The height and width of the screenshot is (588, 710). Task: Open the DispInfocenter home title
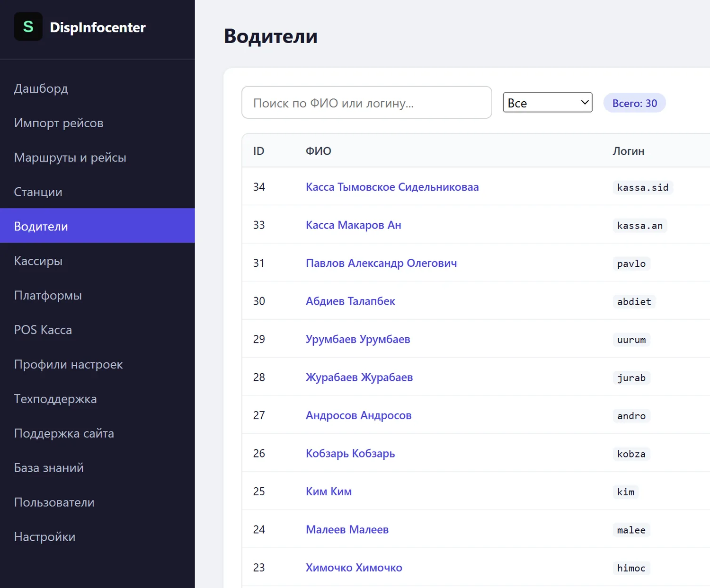pos(98,27)
